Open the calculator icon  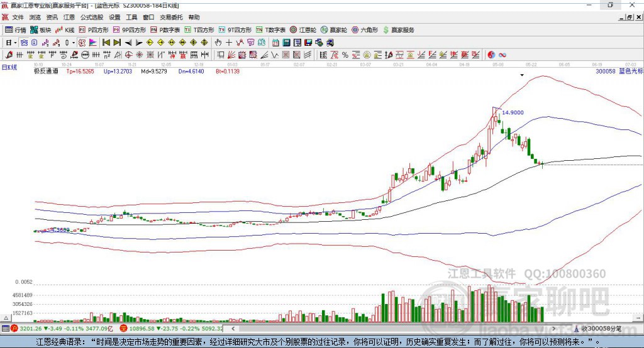286,43
